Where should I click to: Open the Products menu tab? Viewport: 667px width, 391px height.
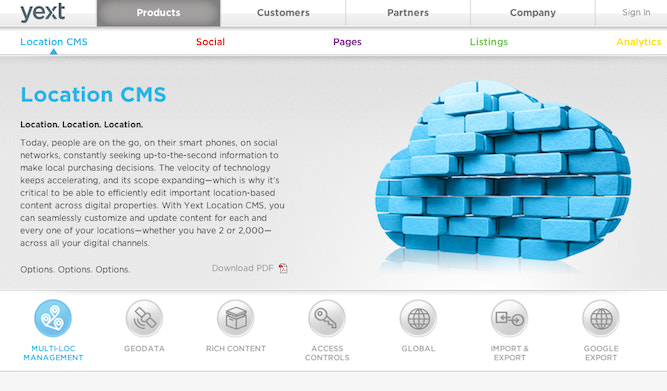coord(158,13)
